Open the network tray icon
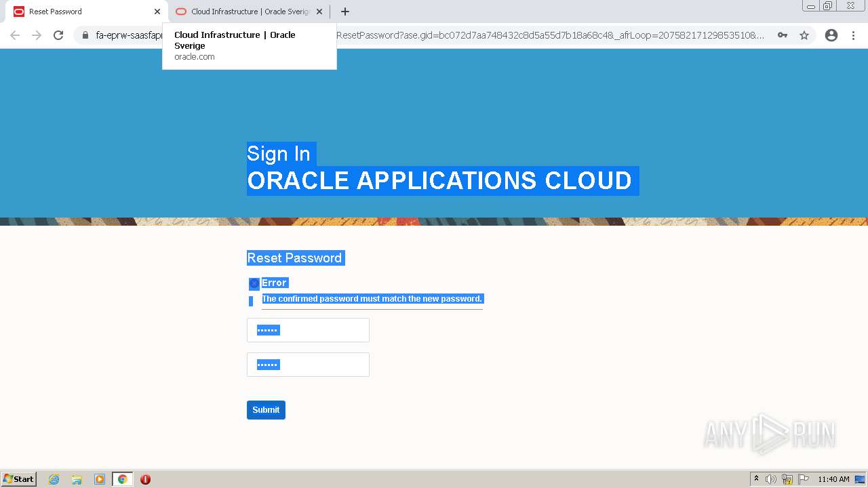Viewport: 868px width, 488px height. 787,479
